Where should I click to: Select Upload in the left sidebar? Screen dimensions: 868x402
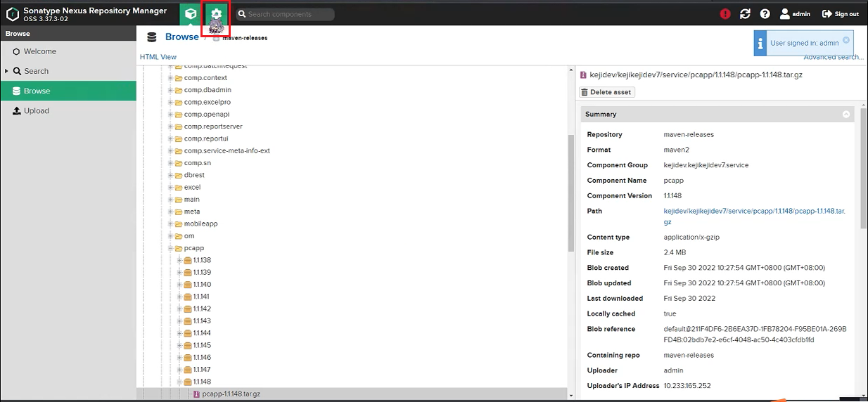click(x=37, y=111)
